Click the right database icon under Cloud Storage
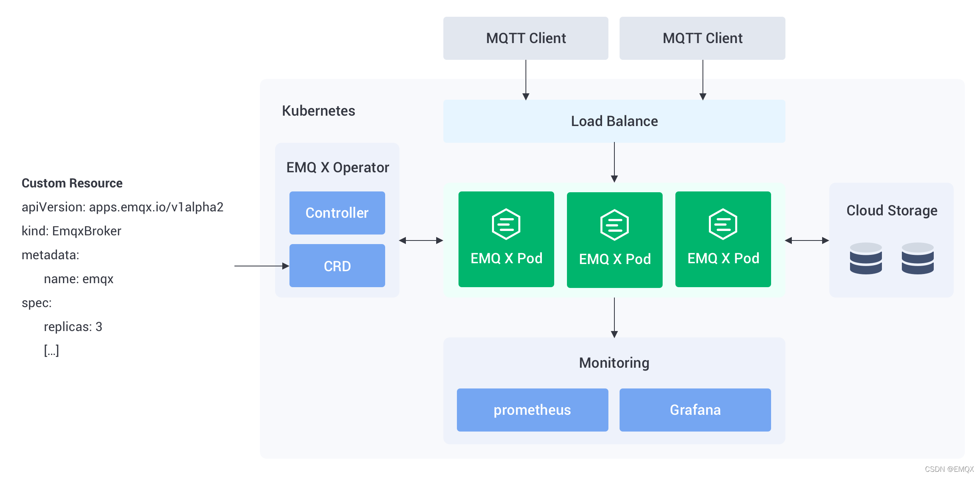Screen dimensions: 980x477 917,258
